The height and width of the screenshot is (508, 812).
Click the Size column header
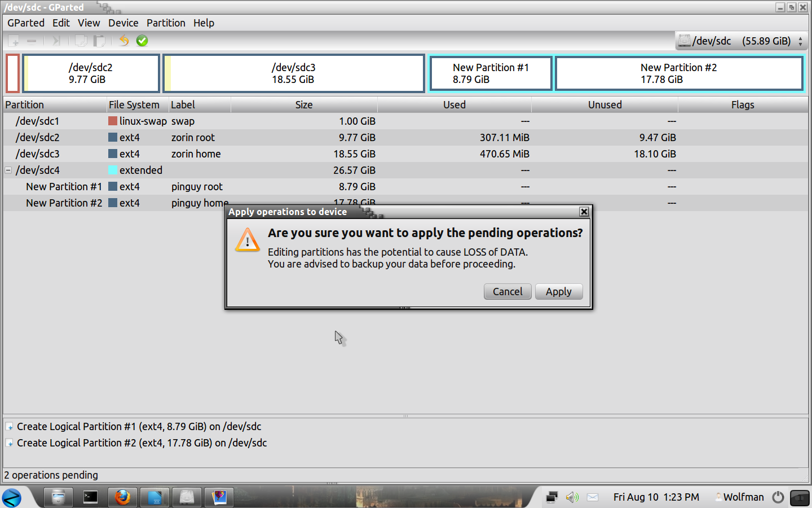click(303, 105)
